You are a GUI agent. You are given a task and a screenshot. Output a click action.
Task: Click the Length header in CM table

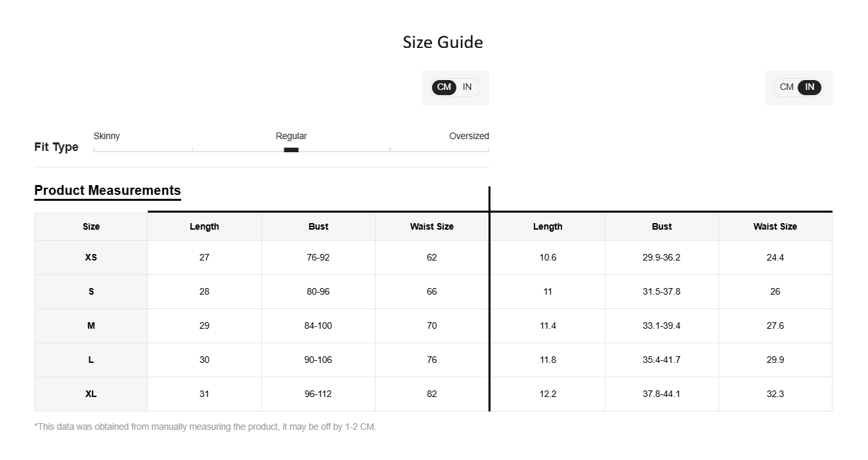point(204,226)
